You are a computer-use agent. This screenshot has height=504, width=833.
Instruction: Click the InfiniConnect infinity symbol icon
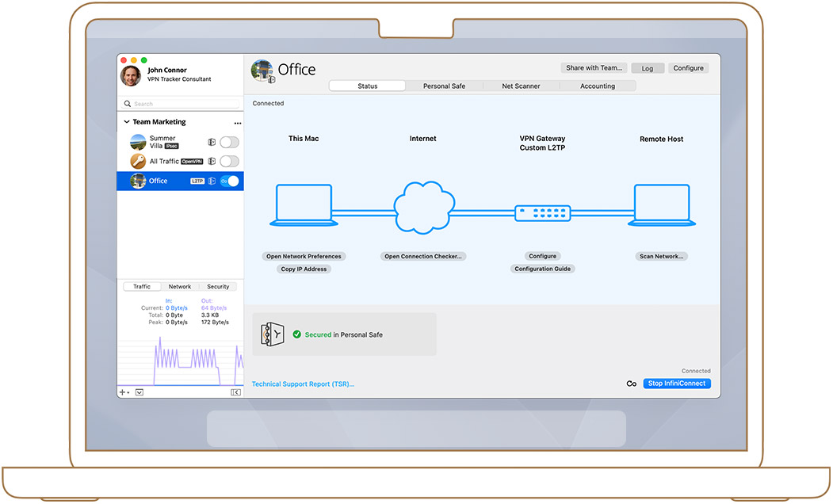[632, 384]
